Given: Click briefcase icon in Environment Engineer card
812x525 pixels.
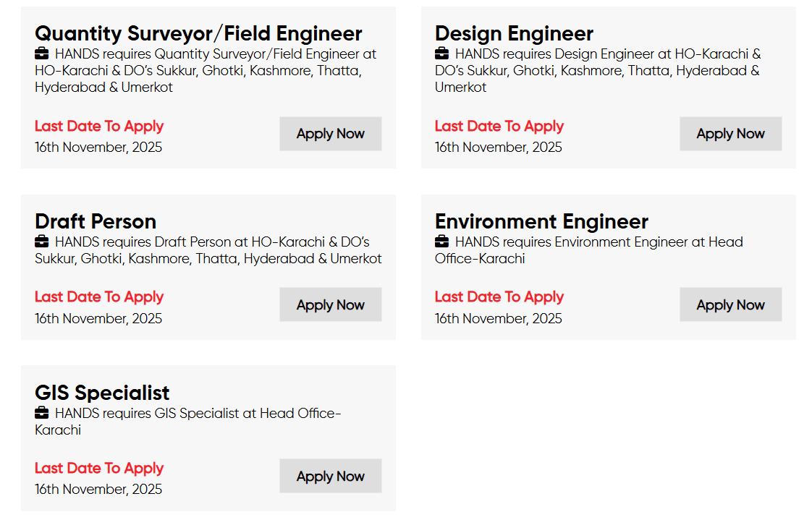Looking at the screenshot, I should [x=441, y=242].
